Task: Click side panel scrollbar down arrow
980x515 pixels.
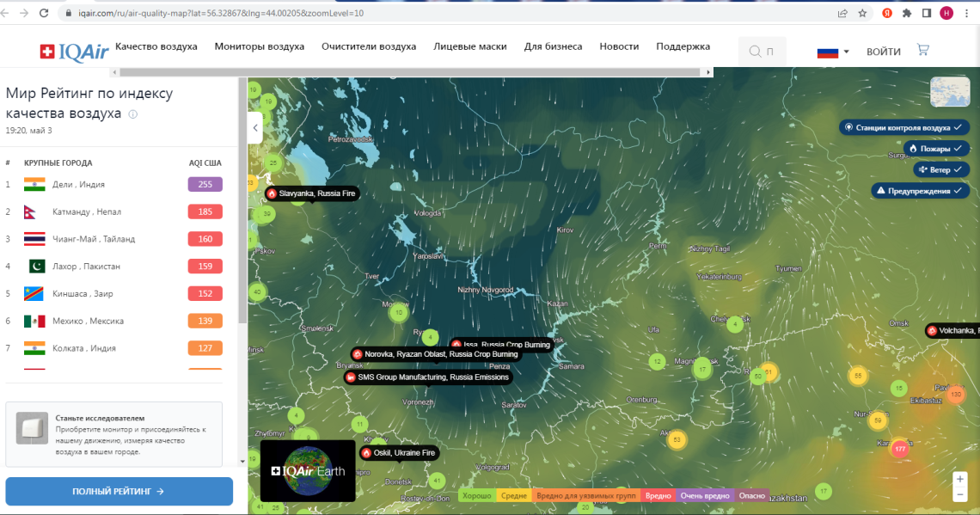Action: pos(242,462)
